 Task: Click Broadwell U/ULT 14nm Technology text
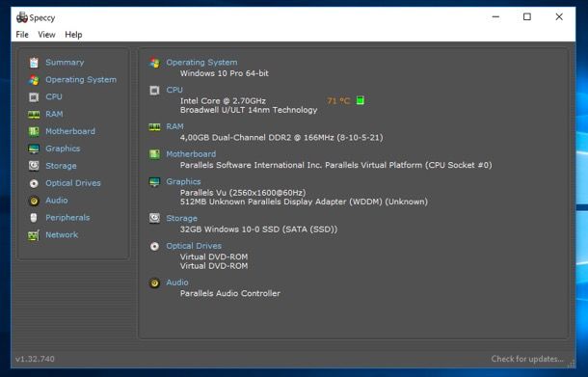[249, 110]
